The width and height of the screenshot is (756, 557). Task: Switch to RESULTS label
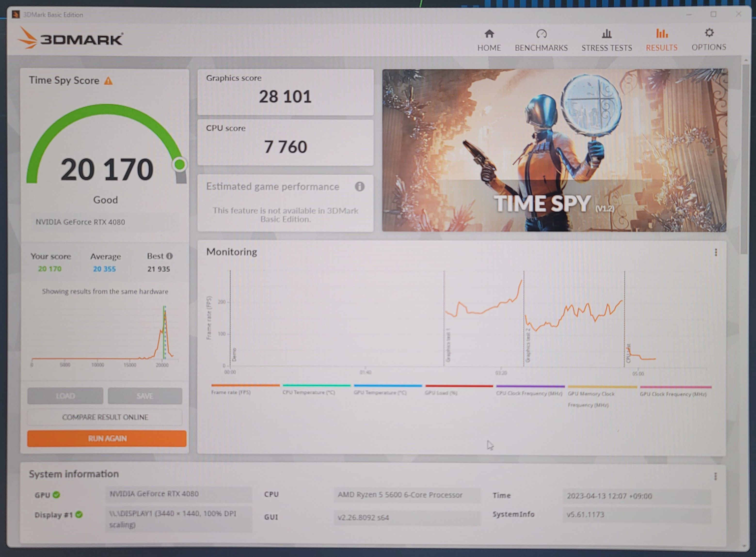tap(661, 47)
